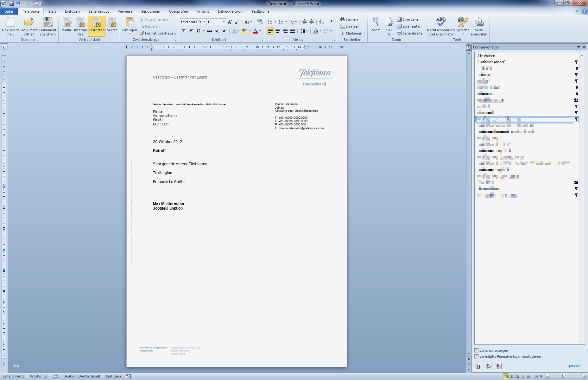Viewport: 588px width, 380px height.
Task: Open the line spacing dropdown arrow
Action: (306, 31)
